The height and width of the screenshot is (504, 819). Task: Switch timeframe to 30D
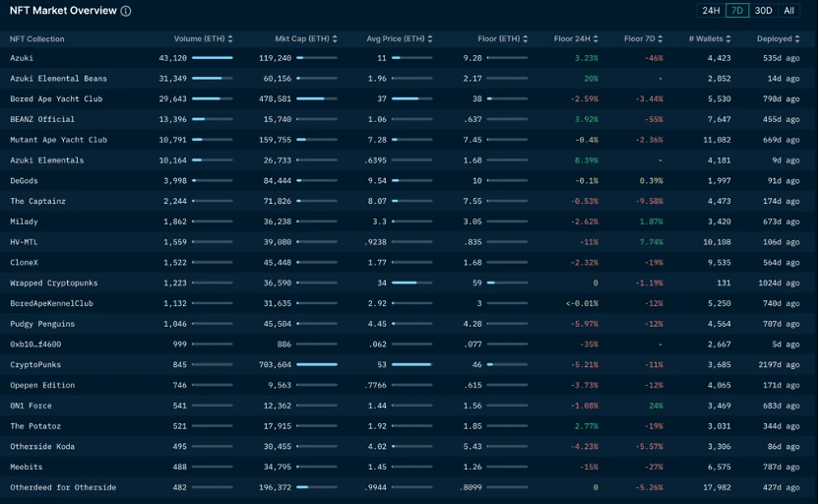pyautogui.click(x=763, y=11)
